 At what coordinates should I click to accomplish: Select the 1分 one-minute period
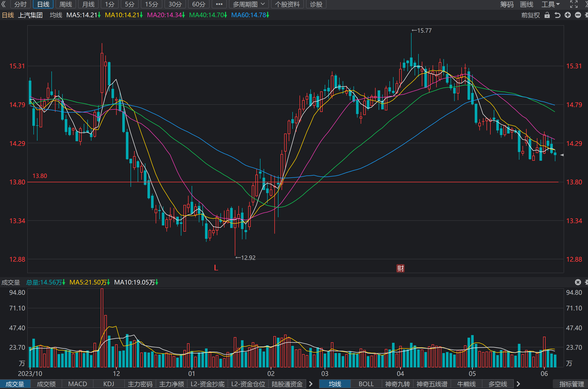110,4
